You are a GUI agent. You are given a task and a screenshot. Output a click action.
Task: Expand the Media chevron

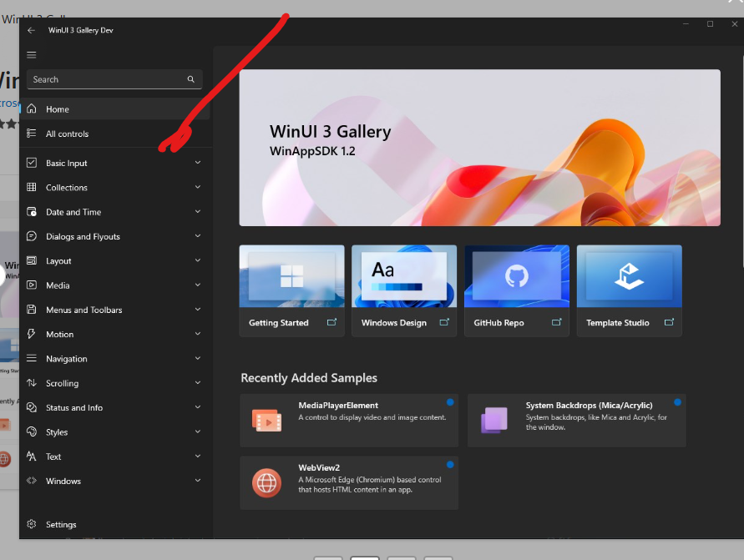(198, 285)
